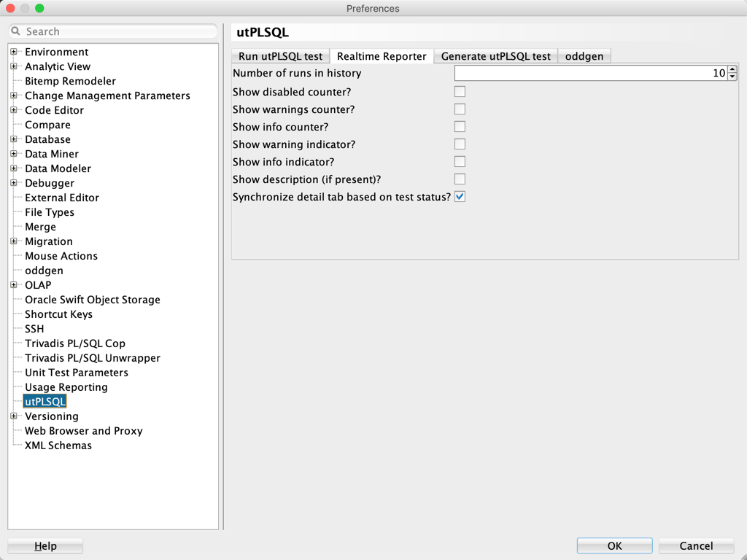Open the Generate utPLSQL test tab
Viewport: 747px width, 560px height.
coord(495,56)
